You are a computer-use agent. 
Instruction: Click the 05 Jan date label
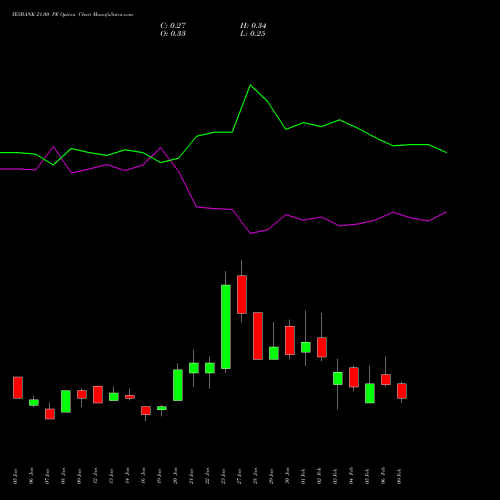pyautogui.click(x=15, y=476)
